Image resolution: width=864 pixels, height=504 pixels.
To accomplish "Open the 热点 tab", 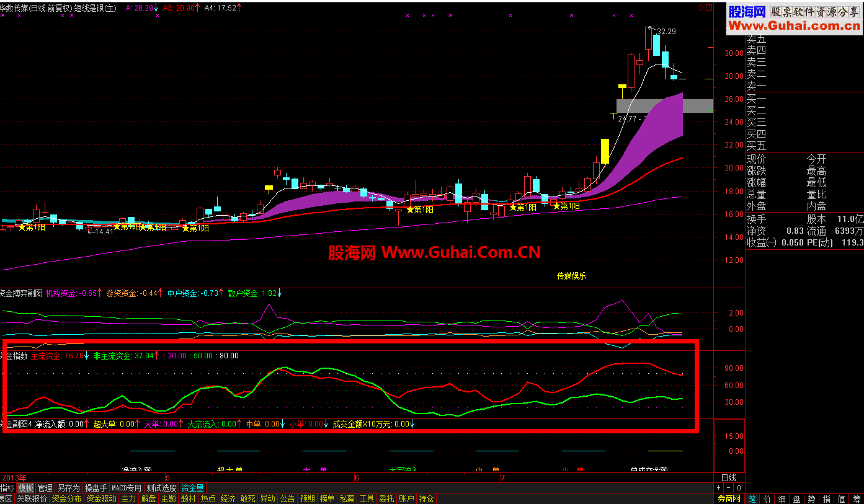I will click(208, 498).
